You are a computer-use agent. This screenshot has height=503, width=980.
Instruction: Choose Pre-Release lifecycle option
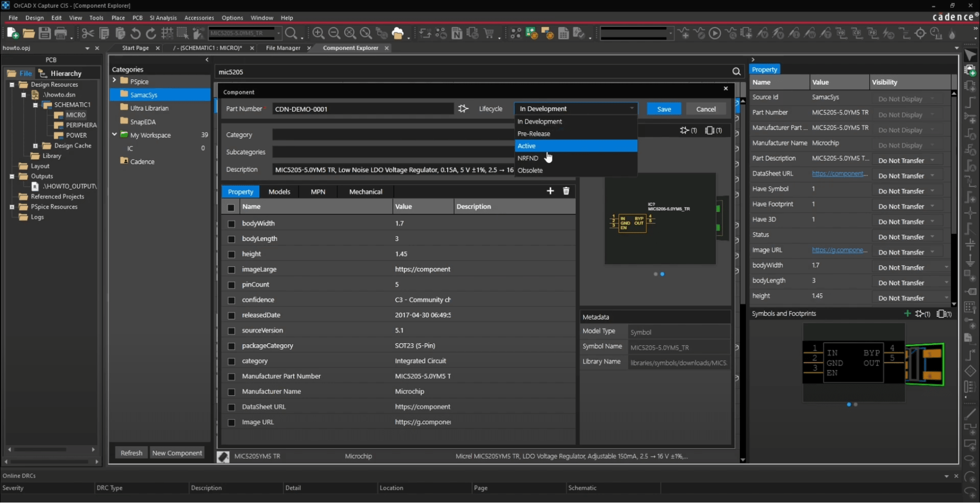click(x=576, y=134)
